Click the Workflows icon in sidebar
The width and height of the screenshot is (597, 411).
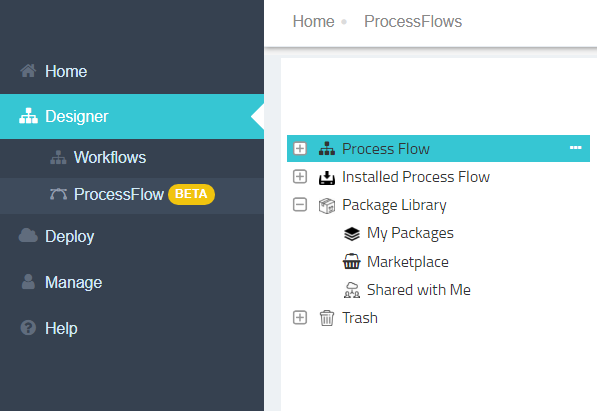58,157
